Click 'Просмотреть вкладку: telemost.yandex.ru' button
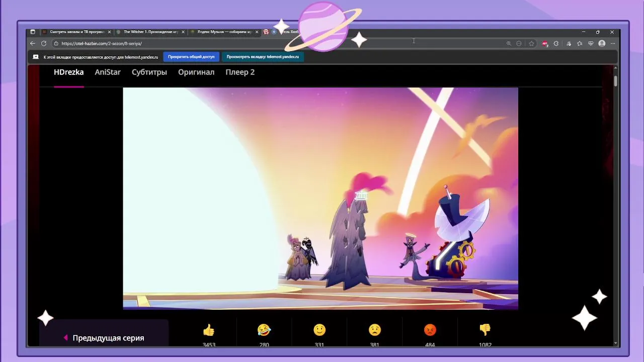The height and width of the screenshot is (362, 644). point(263,57)
